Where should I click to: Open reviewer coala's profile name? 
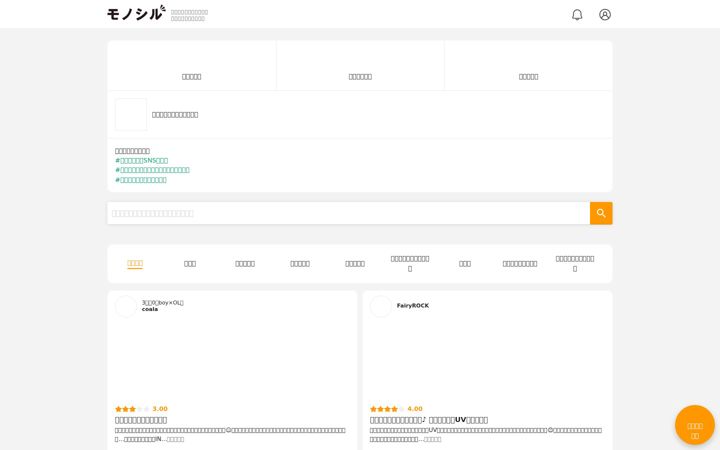[150, 309]
